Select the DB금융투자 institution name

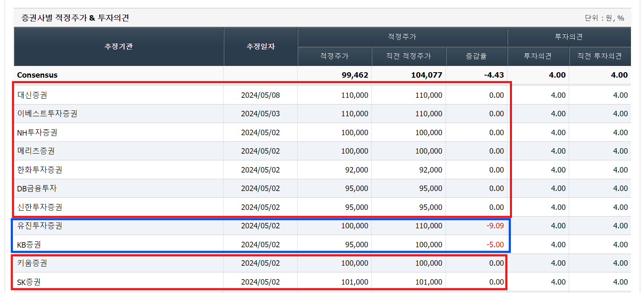(x=37, y=188)
